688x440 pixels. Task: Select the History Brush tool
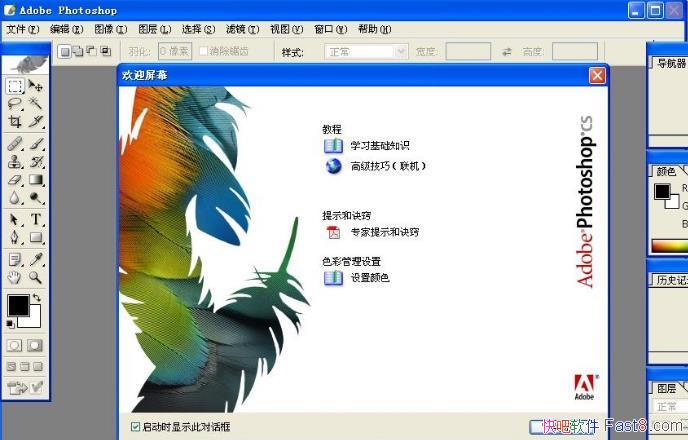point(36,161)
